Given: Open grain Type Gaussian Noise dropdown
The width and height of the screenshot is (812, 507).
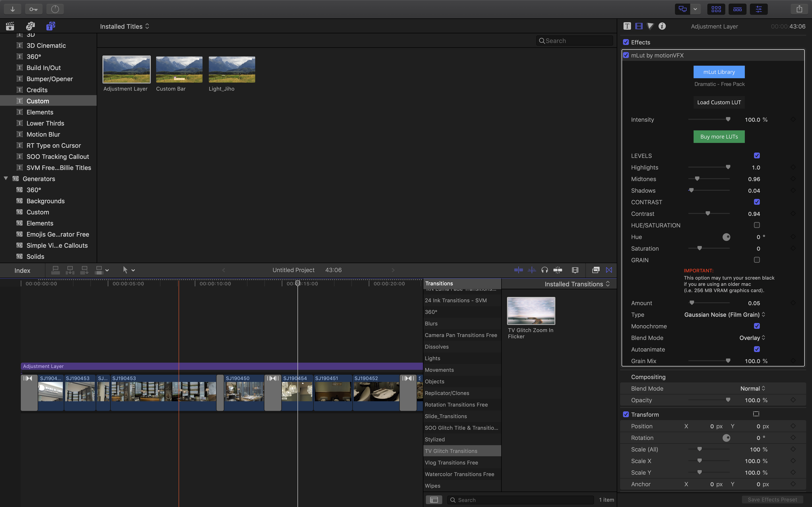Looking at the screenshot, I should [x=725, y=315].
